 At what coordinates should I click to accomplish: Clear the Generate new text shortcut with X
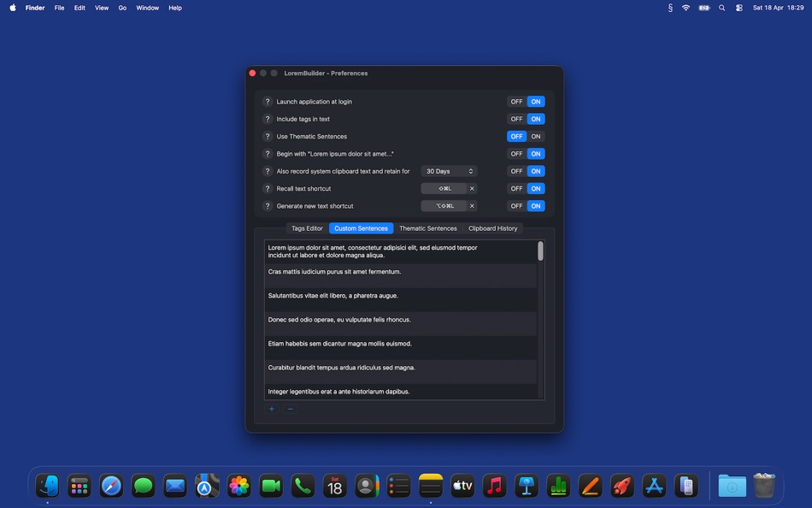[472, 206]
